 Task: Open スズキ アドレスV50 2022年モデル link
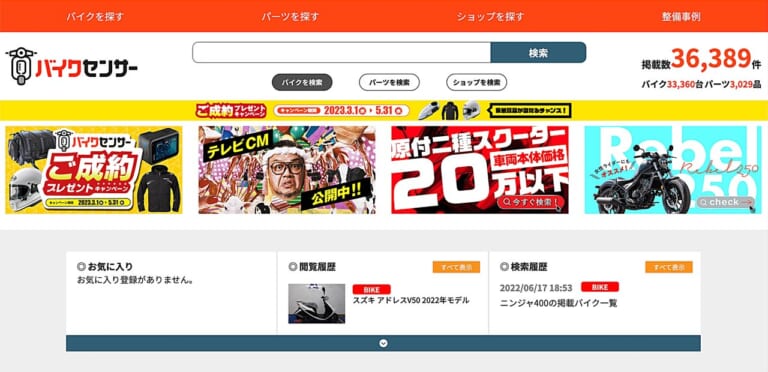[x=411, y=301]
